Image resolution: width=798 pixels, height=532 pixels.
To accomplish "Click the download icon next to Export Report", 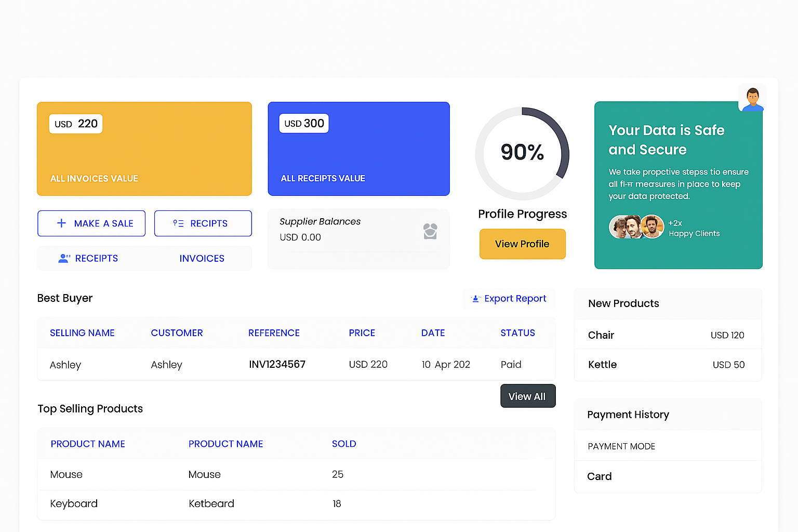I will point(475,298).
